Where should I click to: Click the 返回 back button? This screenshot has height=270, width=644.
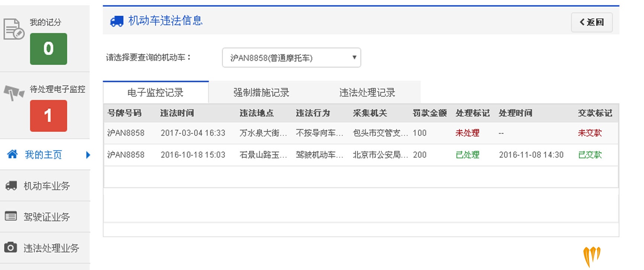coord(592,22)
